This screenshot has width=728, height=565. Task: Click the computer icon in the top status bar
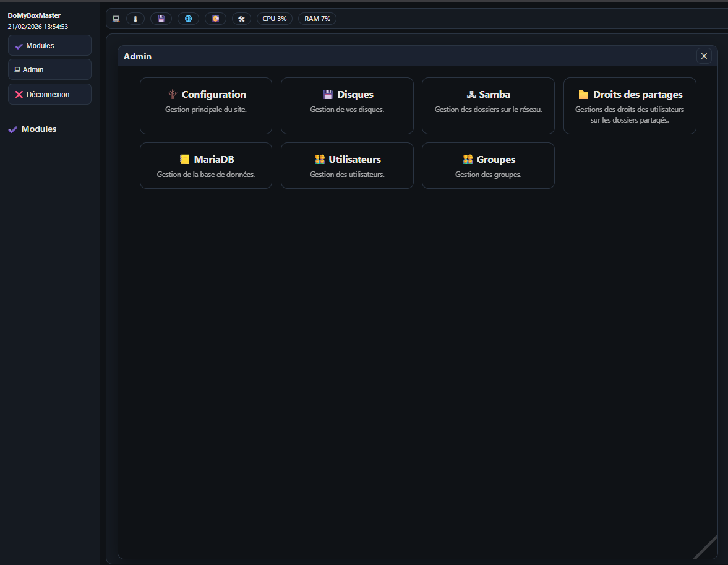(x=116, y=19)
